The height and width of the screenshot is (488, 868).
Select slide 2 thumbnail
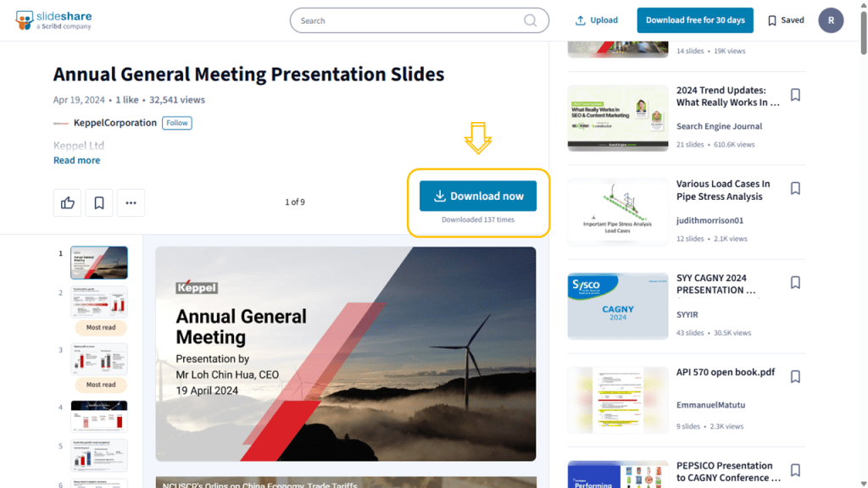tap(99, 302)
